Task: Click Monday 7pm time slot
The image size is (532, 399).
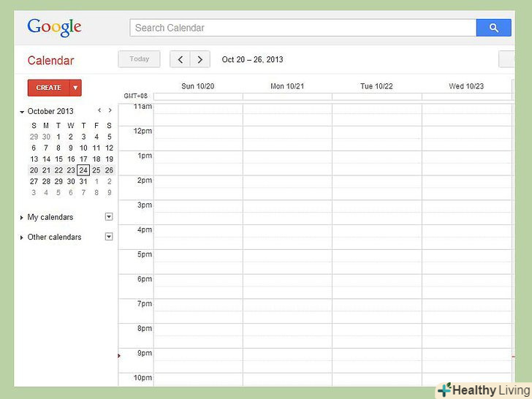Action: 287,311
